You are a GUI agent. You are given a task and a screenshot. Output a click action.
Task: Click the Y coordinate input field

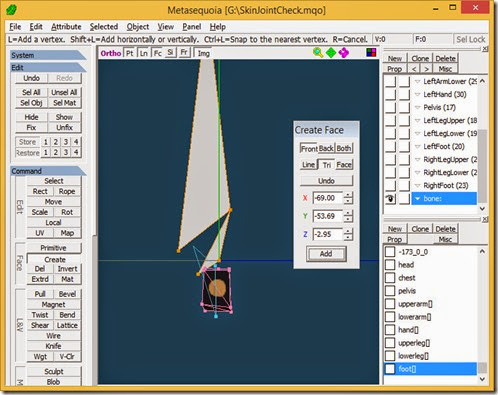pyautogui.click(x=328, y=216)
